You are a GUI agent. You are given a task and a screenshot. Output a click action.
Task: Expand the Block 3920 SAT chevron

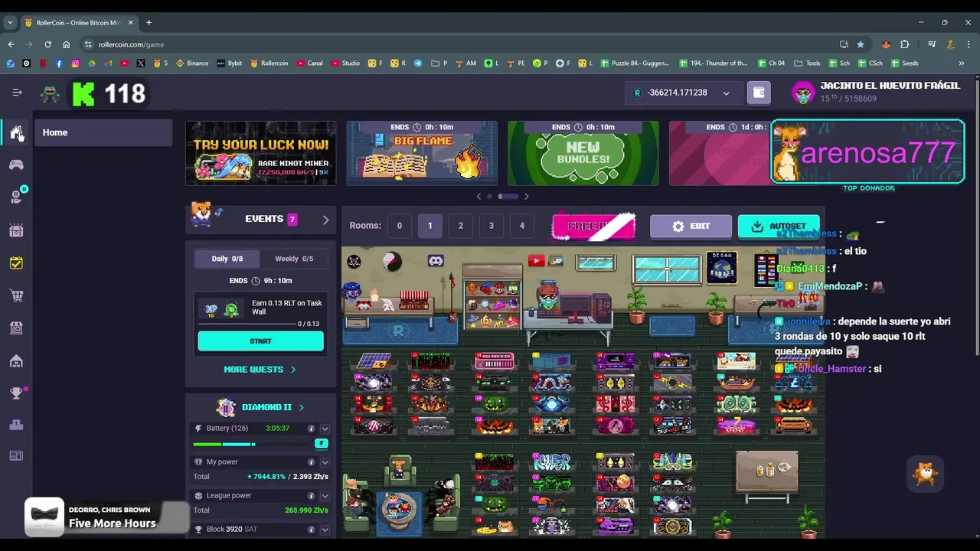325,530
